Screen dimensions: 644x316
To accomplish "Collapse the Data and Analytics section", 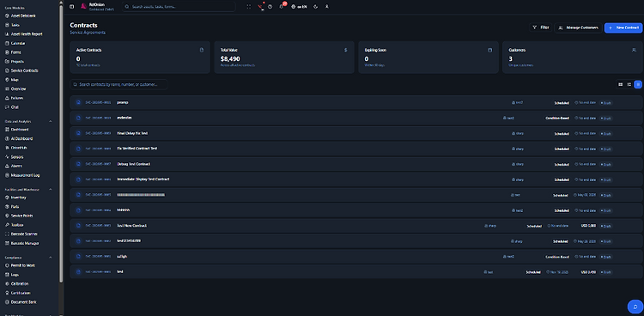I will tap(51, 122).
